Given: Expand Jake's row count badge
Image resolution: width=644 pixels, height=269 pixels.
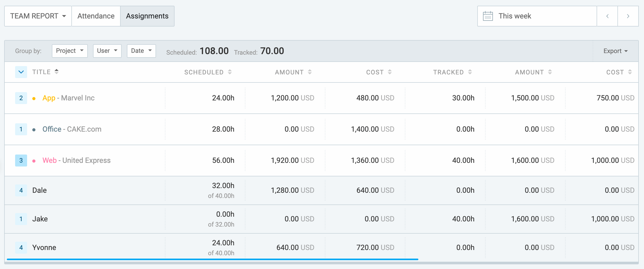Looking at the screenshot, I should tap(21, 219).
